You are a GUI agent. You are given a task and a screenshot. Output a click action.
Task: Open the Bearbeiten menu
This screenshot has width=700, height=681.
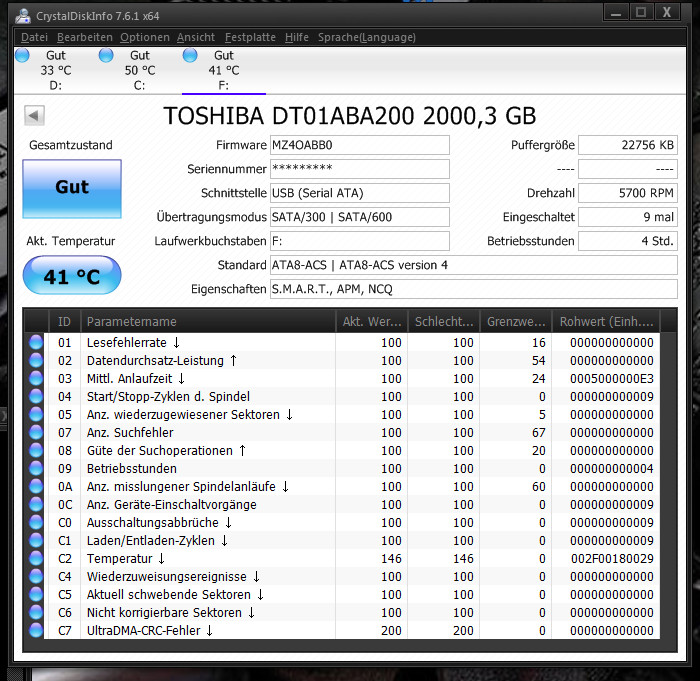coord(84,37)
